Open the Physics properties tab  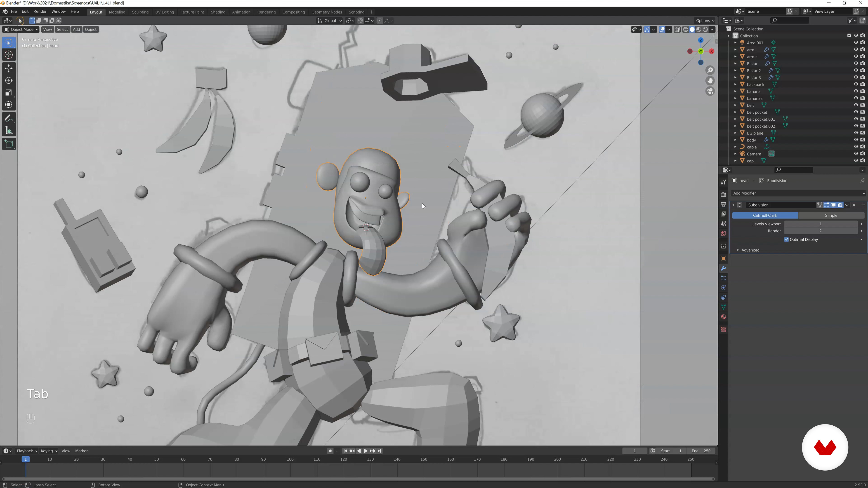(x=723, y=288)
